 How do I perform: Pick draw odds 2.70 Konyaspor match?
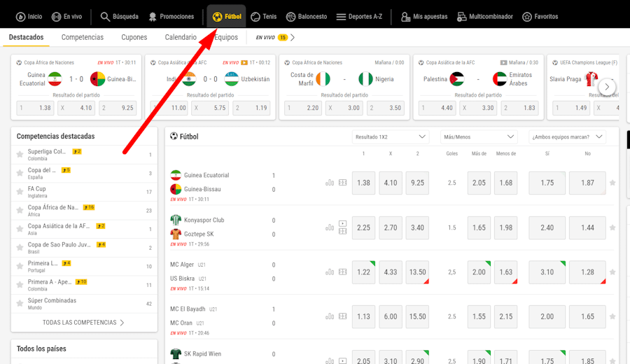tap(391, 227)
